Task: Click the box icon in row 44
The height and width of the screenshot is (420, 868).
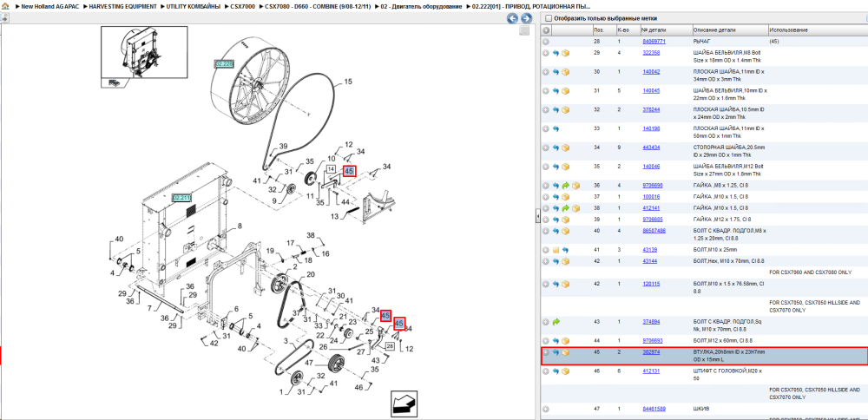Action: click(x=565, y=340)
